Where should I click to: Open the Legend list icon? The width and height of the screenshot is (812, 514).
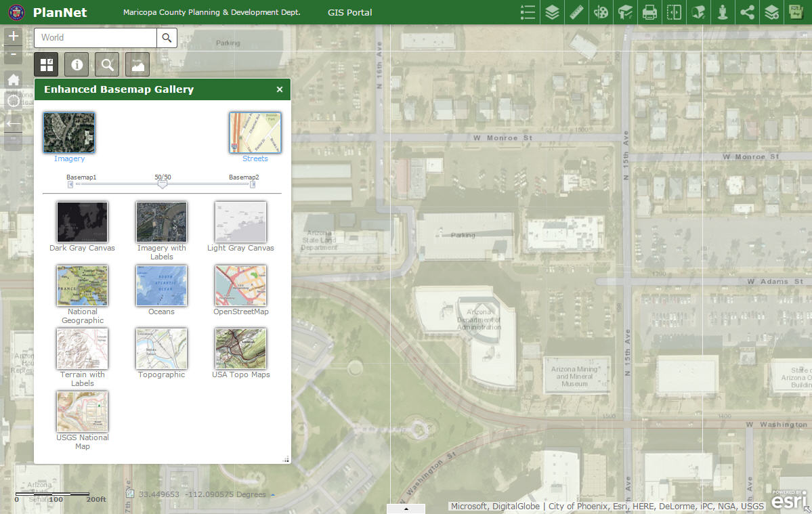pyautogui.click(x=528, y=12)
